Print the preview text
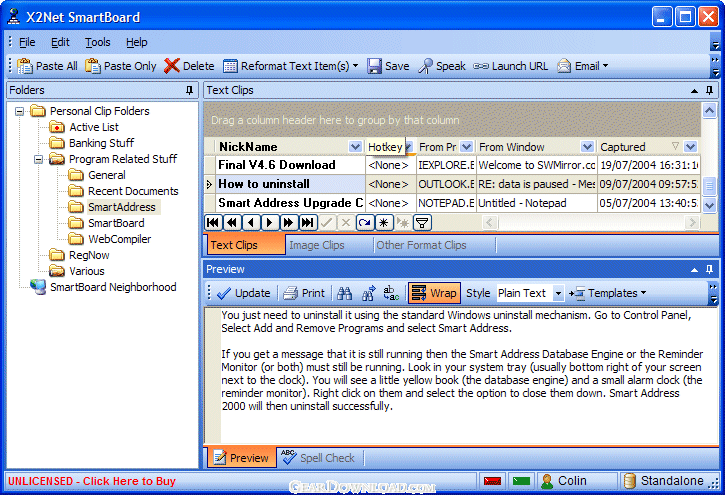 [304, 293]
